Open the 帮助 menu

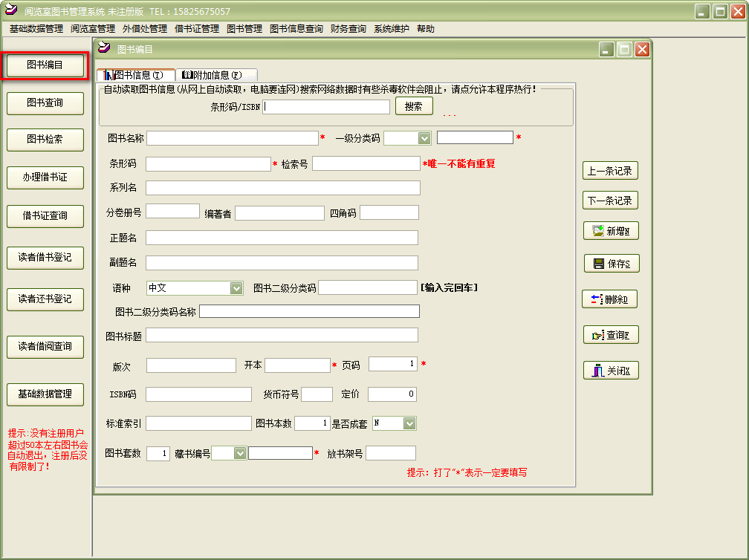point(426,29)
